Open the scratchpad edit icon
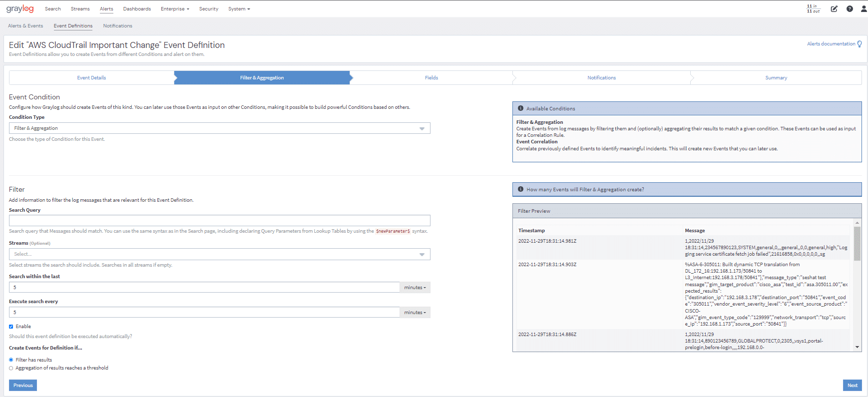Viewport: 868px width, 397px height. (x=834, y=9)
